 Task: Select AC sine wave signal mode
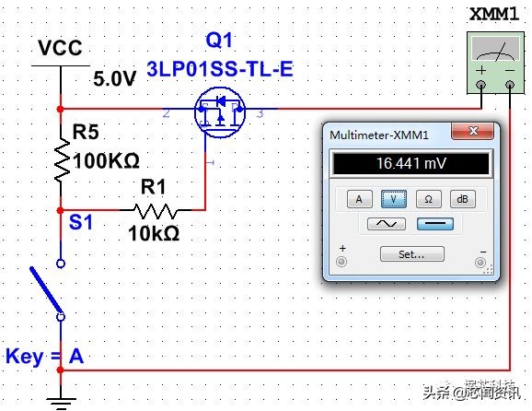pyautogui.click(x=387, y=224)
